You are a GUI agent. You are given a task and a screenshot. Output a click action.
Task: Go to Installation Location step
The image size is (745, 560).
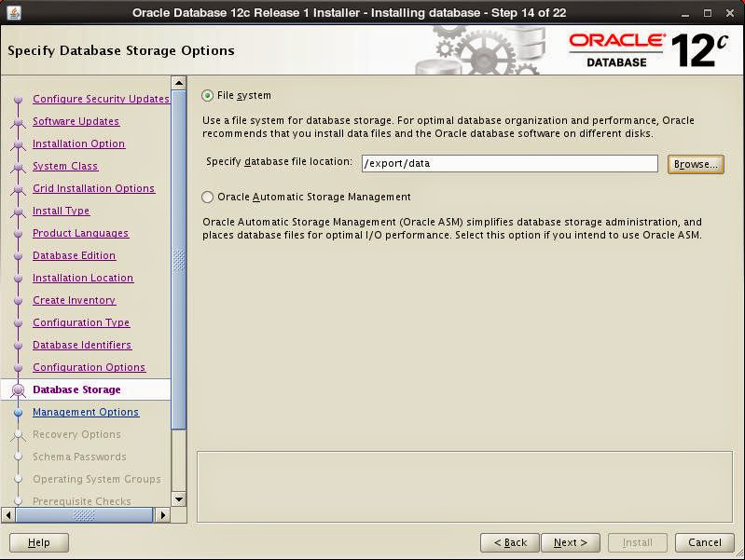(x=83, y=278)
